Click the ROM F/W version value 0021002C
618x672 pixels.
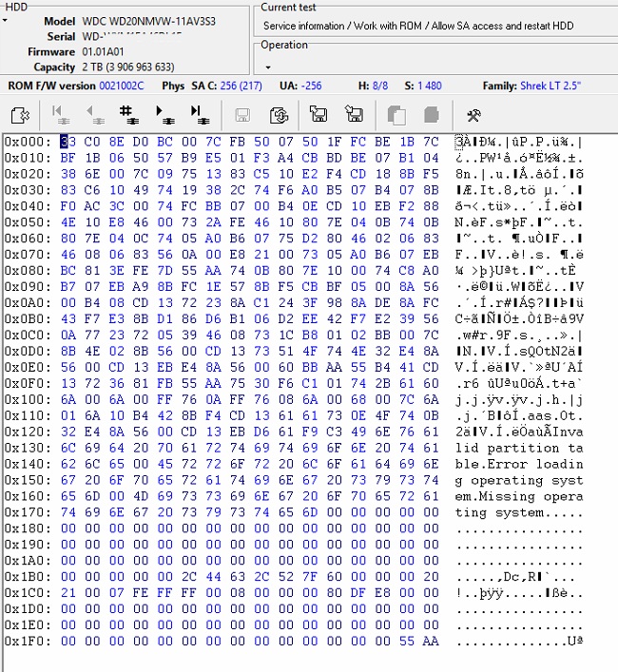(x=122, y=86)
